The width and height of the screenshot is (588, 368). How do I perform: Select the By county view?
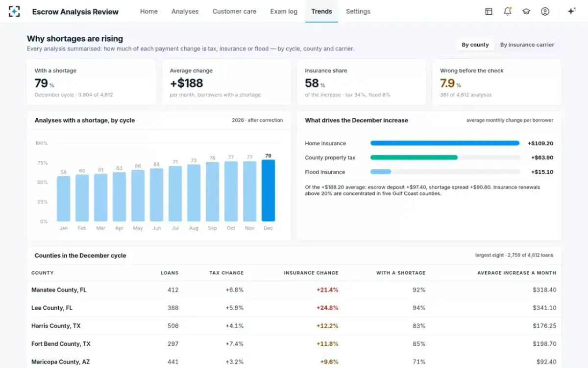pyautogui.click(x=475, y=45)
